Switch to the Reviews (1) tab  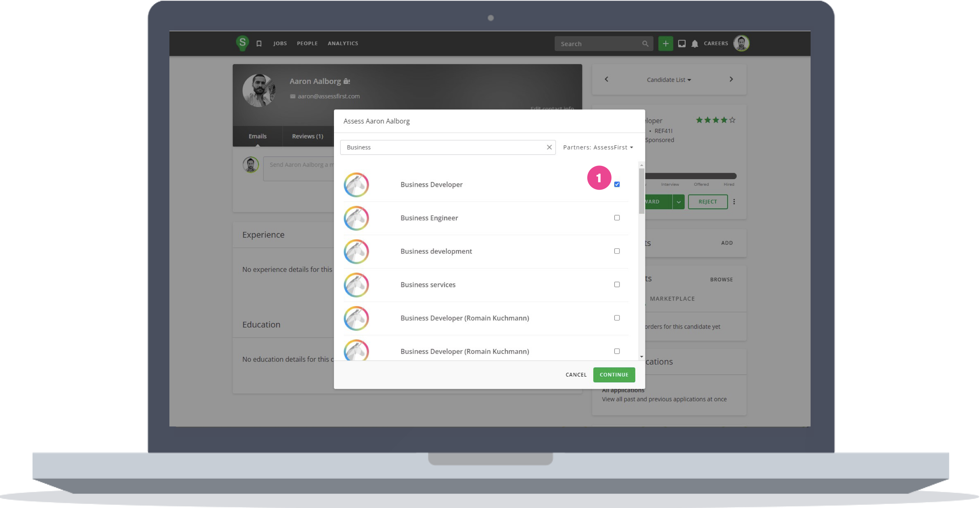307,136
